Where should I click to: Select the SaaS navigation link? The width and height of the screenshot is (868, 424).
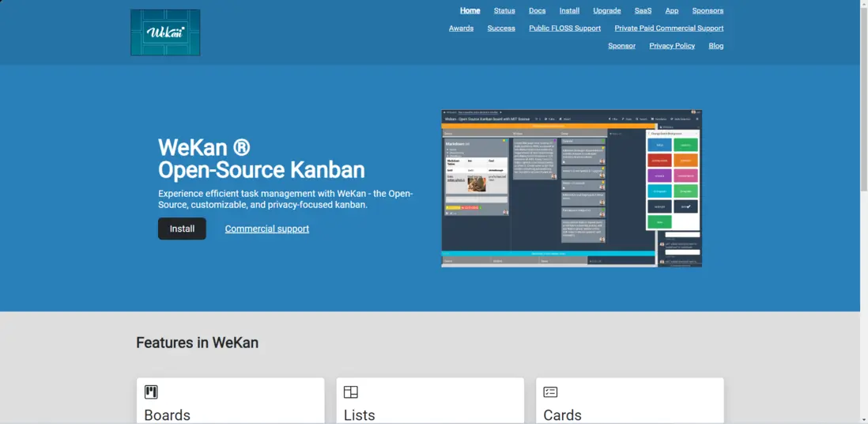(x=643, y=10)
